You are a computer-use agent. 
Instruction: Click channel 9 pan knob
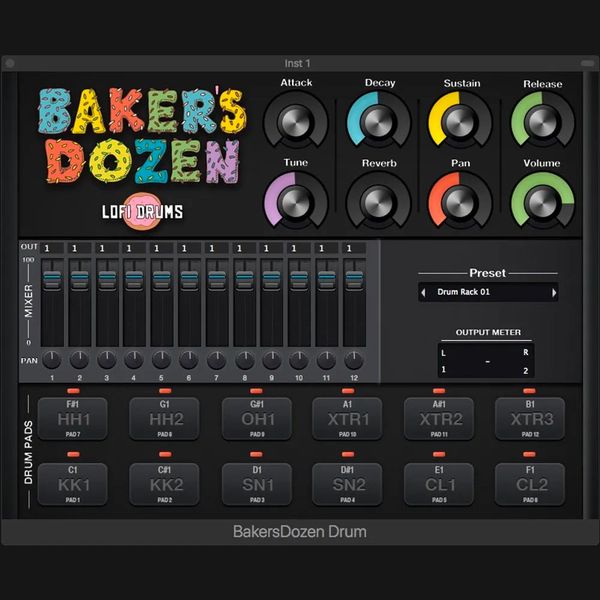point(272,360)
